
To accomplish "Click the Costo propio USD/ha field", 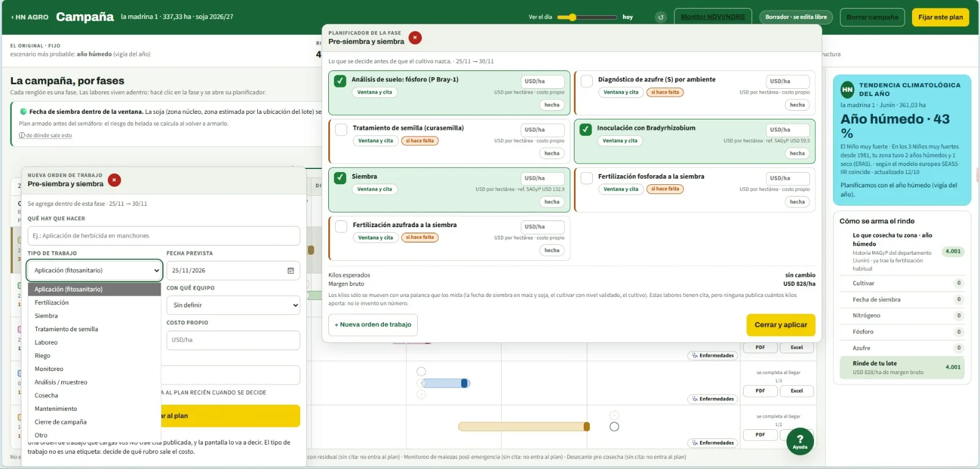I will tap(233, 340).
